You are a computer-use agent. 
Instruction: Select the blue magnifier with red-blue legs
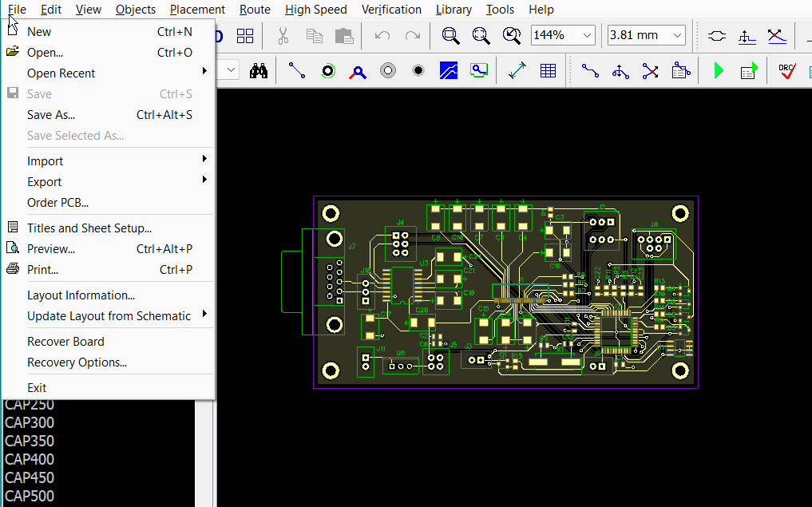(x=358, y=72)
